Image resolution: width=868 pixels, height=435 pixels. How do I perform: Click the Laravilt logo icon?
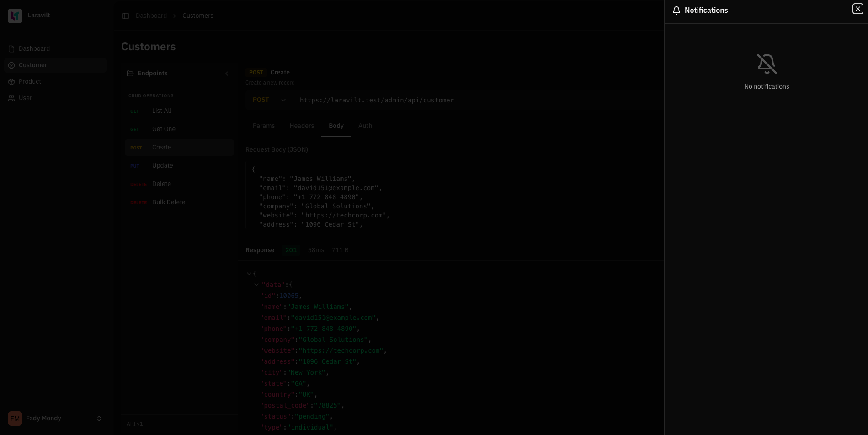click(15, 16)
